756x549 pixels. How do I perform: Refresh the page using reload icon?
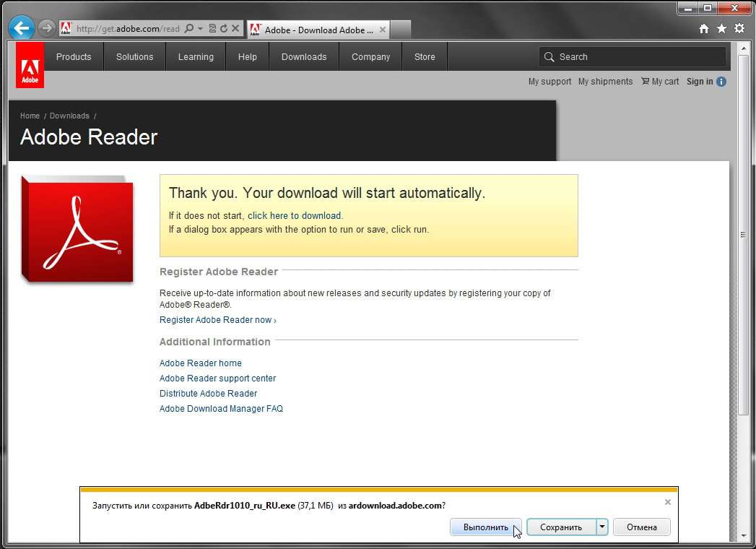point(224,28)
